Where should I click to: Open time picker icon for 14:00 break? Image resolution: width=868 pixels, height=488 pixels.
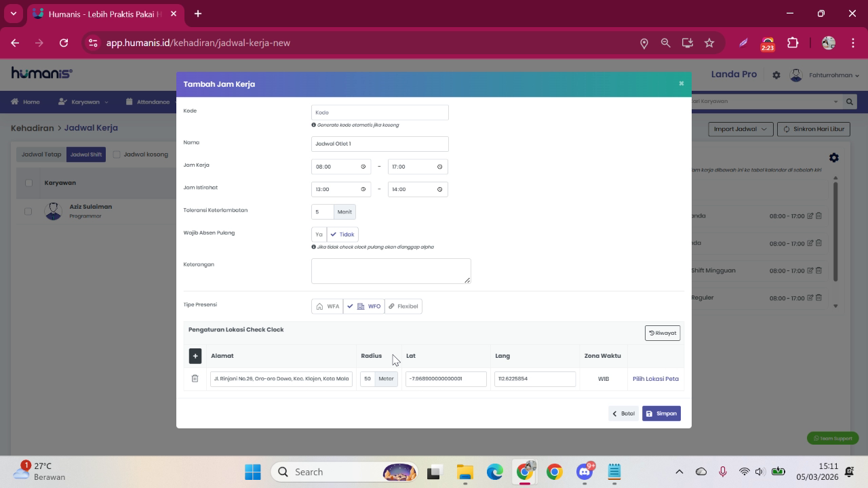[x=439, y=189]
